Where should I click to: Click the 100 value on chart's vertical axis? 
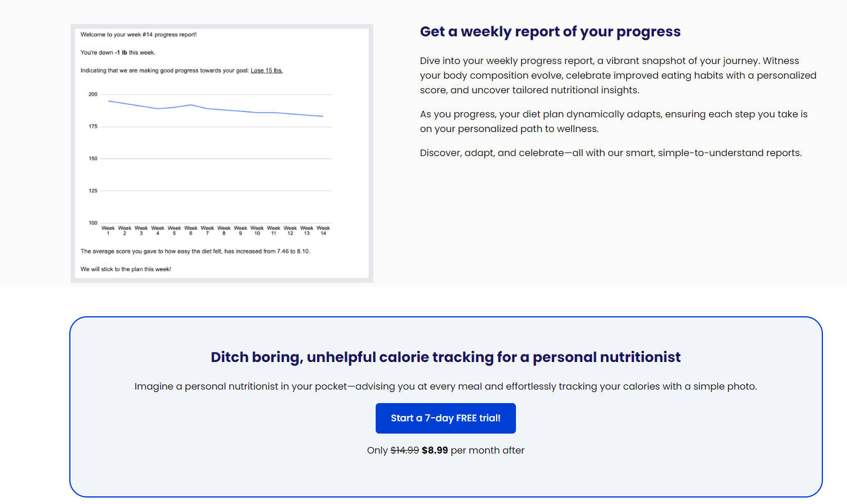click(93, 223)
